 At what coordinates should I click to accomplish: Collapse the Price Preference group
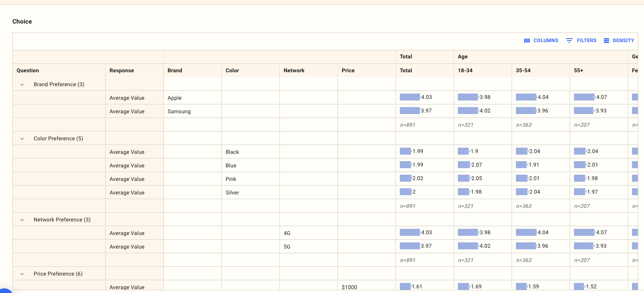22,274
